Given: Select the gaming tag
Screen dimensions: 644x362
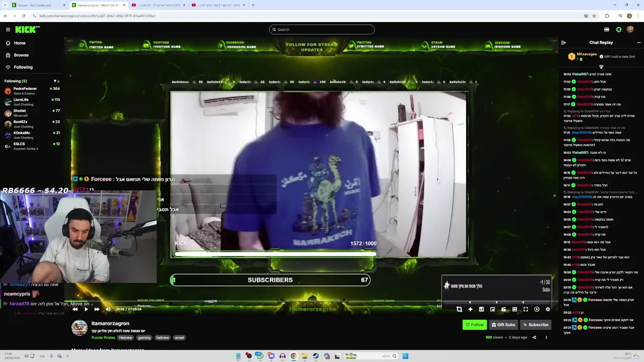Looking at the screenshot, I should click(x=144, y=338).
